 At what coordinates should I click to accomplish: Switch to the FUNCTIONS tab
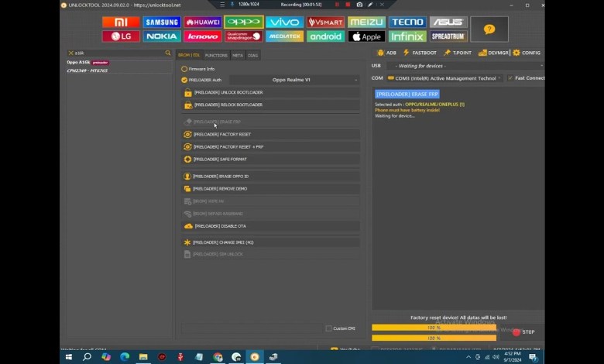(x=216, y=55)
